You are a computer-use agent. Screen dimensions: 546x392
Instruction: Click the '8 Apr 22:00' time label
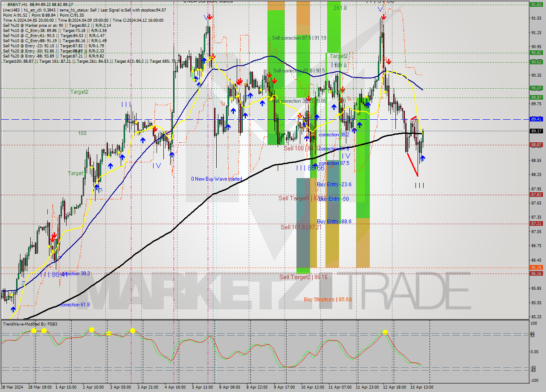tap(256, 387)
